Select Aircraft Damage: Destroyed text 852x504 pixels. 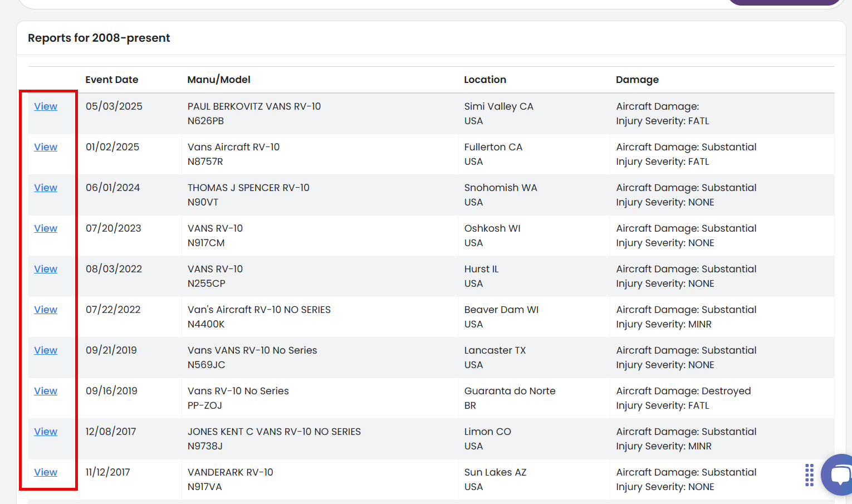click(x=683, y=391)
